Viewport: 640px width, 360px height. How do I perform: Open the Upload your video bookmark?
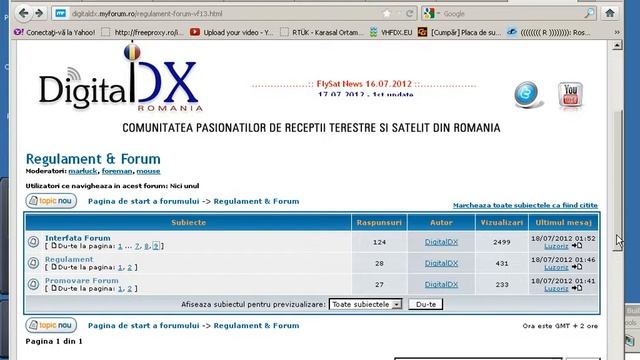(x=231, y=32)
